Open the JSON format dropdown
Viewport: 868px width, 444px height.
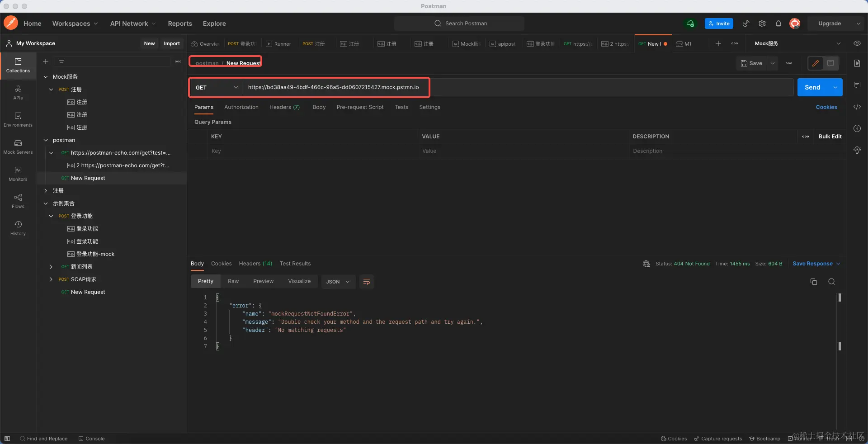[338, 282]
